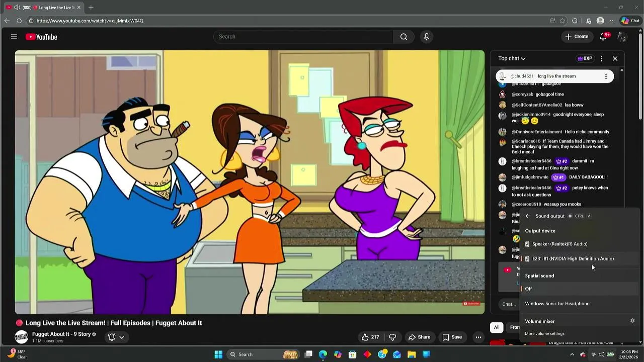This screenshot has width=644, height=362.
Task: Click the Chat... message input
Action: tap(509, 304)
